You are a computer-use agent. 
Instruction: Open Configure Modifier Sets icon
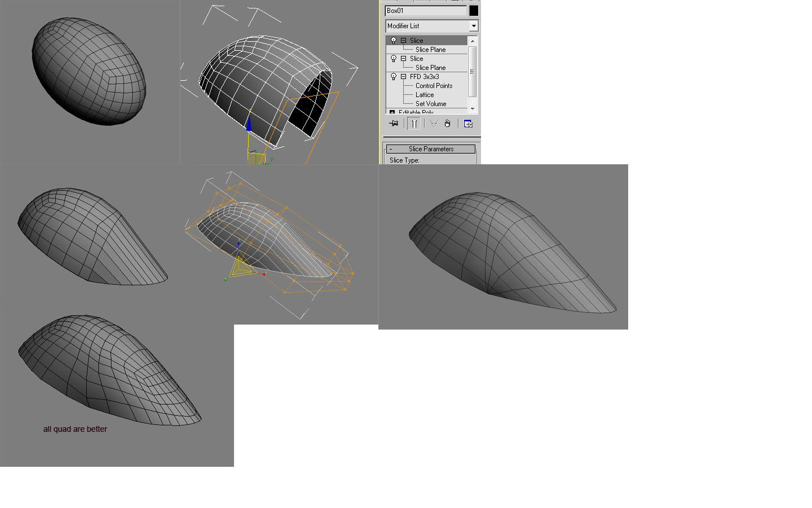pyautogui.click(x=468, y=124)
